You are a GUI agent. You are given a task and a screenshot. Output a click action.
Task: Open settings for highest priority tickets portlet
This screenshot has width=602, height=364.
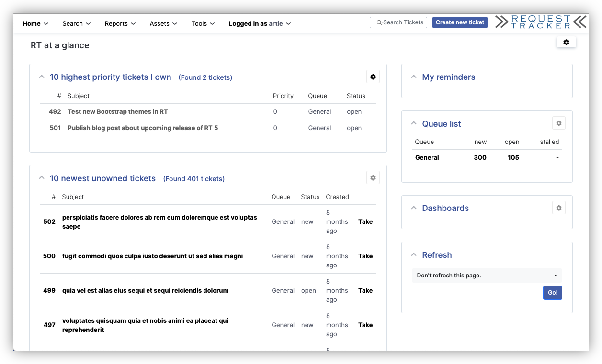click(373, 77)
